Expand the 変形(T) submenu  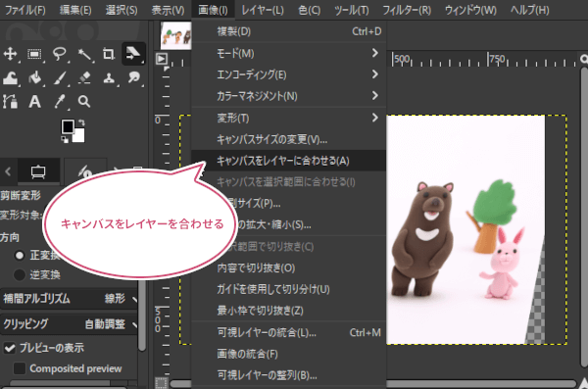289,118
